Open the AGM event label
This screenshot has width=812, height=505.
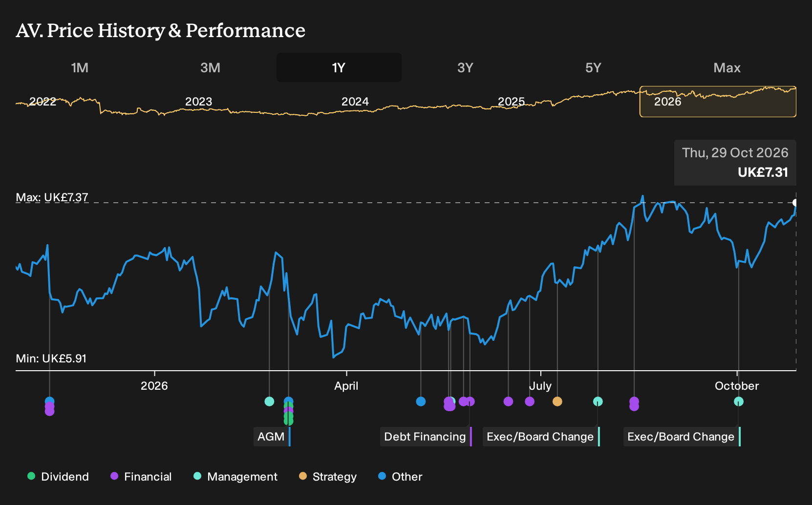tap(272, 437)
